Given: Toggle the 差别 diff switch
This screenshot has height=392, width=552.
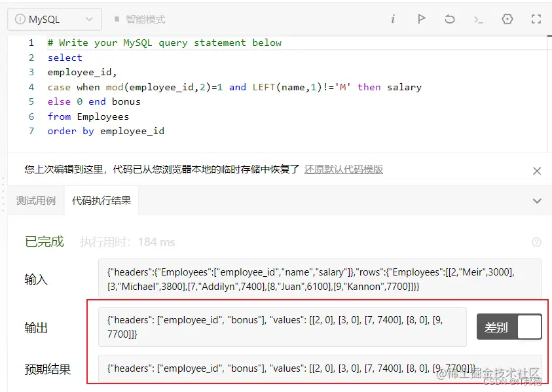Looking at the screenshot, I should pos(509,327).
